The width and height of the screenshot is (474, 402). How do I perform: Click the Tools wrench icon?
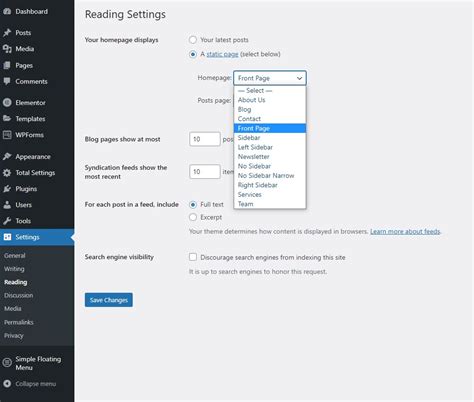click(7, 221)
